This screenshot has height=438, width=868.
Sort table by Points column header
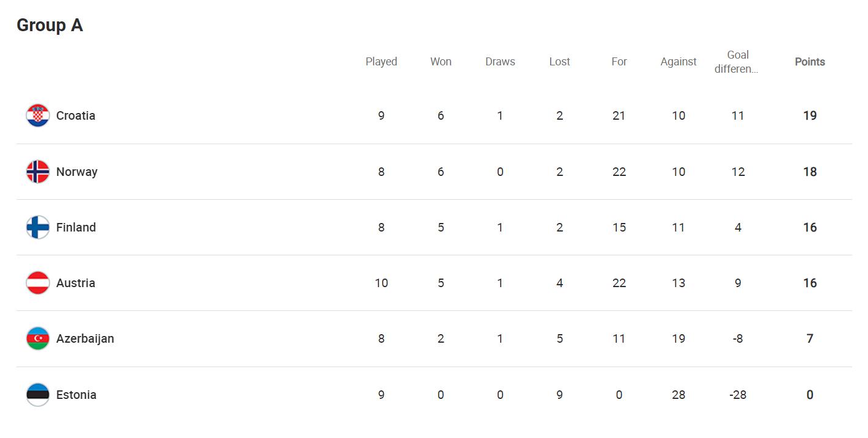809,62
